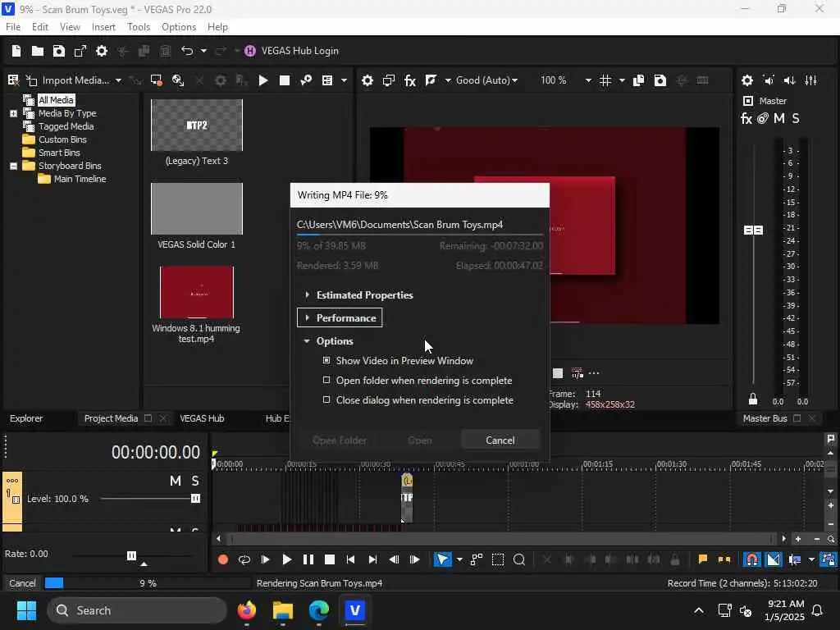Cancel rendering from the status bar
The image size is (840, 630).
22,583
